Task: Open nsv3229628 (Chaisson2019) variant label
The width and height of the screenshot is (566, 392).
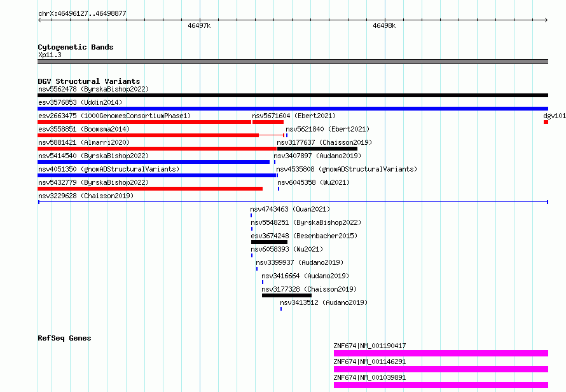Action: (86, 196)
